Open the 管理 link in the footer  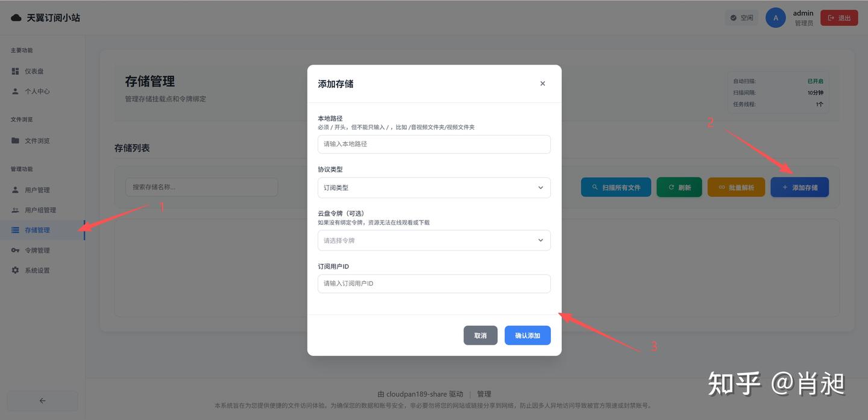click(484, 393)
